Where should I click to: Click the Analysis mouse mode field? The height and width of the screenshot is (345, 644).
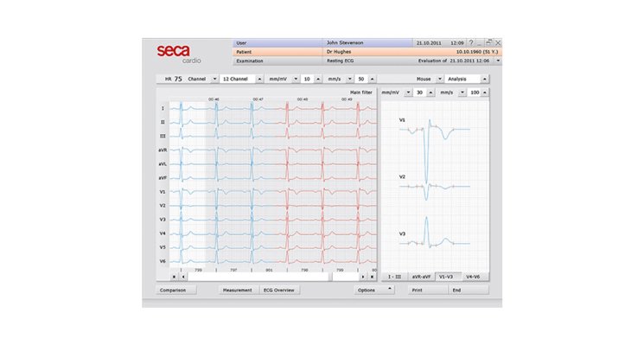click(462, 79)
